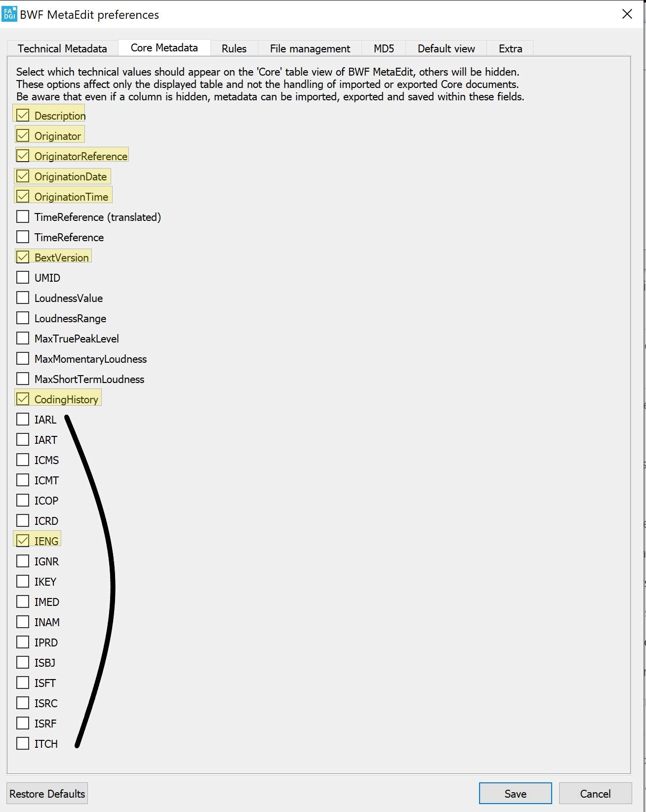Save the preferences
This screenshot has height=812, width=646.
coord(515,793)
